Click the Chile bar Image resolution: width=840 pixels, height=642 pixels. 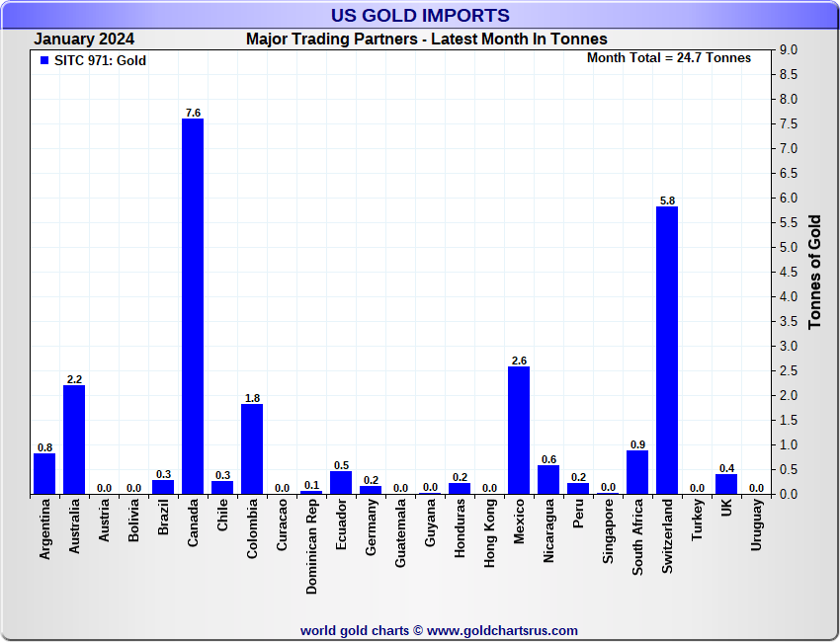pos(222,487)
